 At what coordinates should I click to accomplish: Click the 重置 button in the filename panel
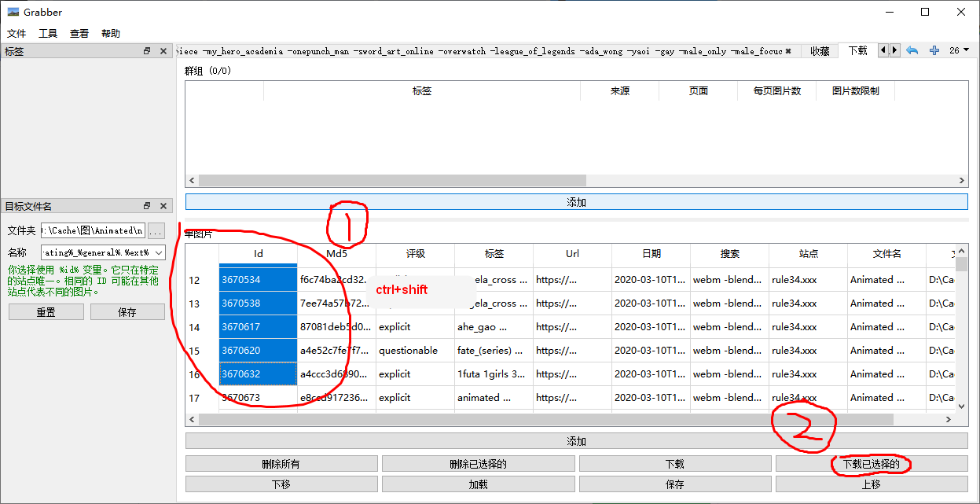click(46, 311)
